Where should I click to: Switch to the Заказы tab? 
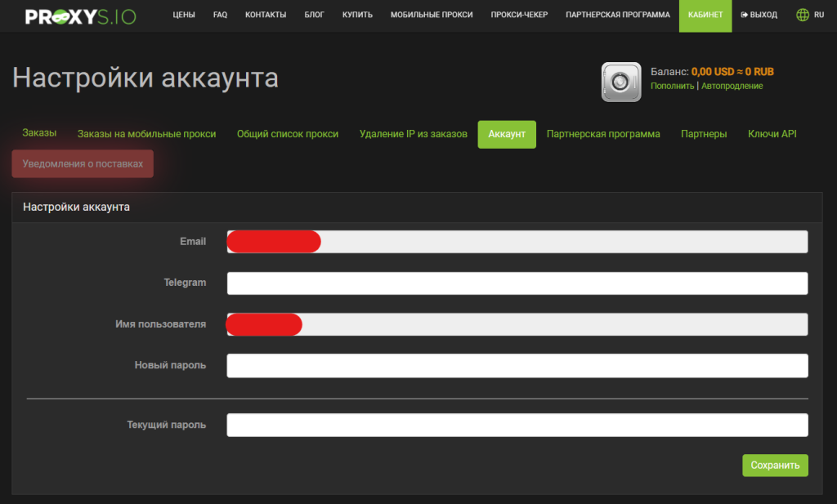[39, 133]
